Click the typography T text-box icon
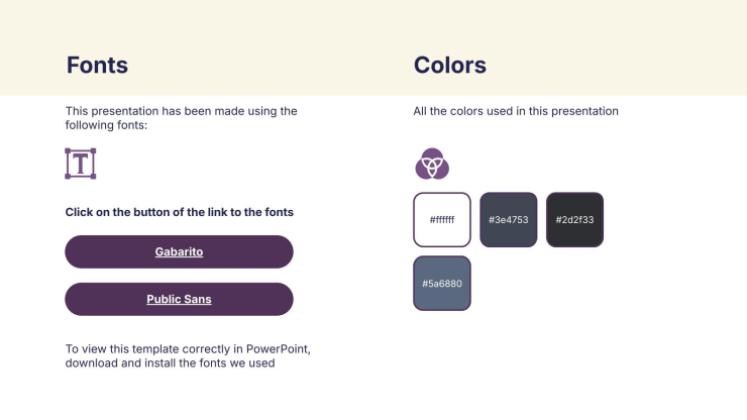The width and height of the screenshot is (747, 420). pos(80,163)
